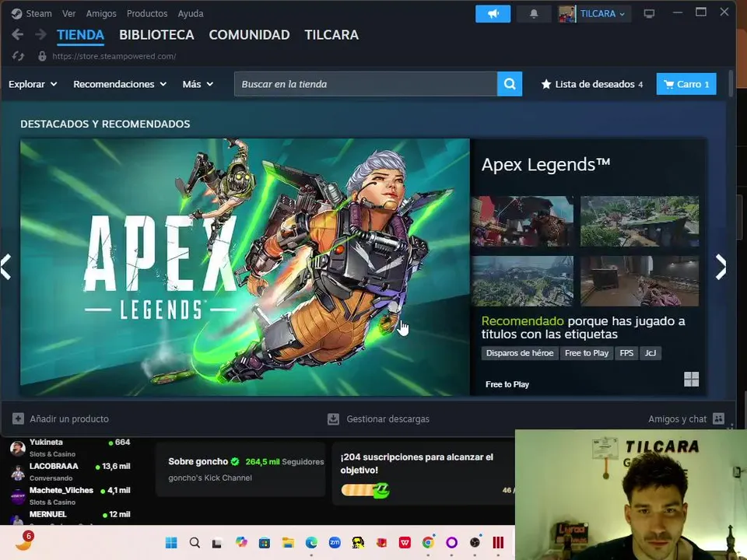Open Zoom from the taskbar

click(335, 542)
